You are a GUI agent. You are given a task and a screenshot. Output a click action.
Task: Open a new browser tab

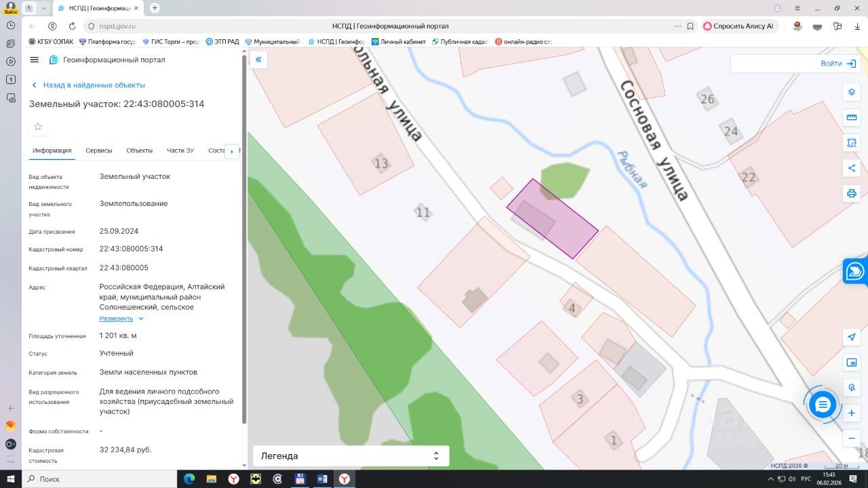click(155, 8)
